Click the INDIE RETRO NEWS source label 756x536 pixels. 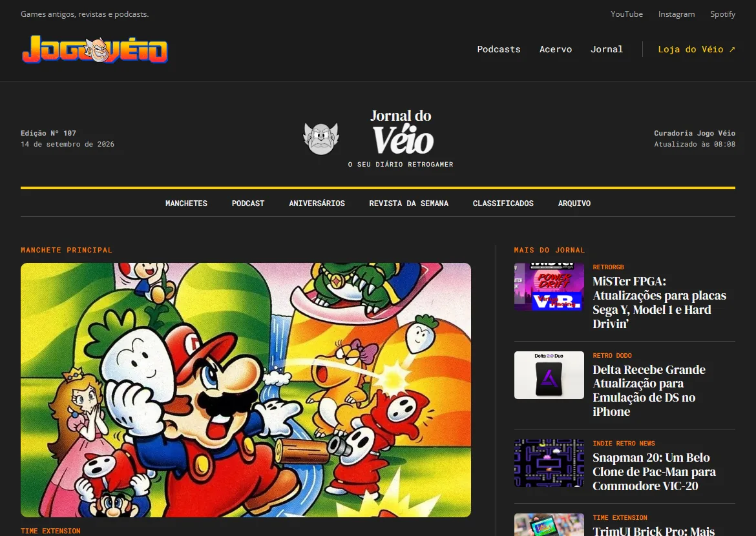click(624, 444)
